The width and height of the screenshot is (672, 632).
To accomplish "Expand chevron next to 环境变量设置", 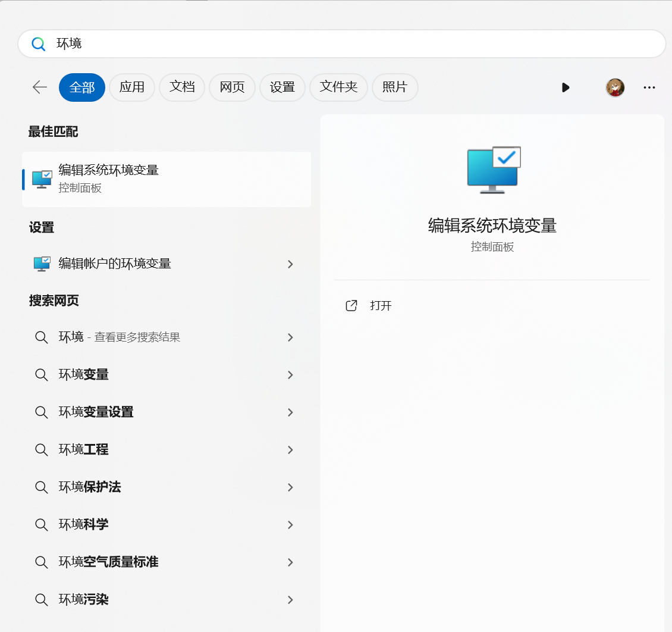I will click(291, 412).
